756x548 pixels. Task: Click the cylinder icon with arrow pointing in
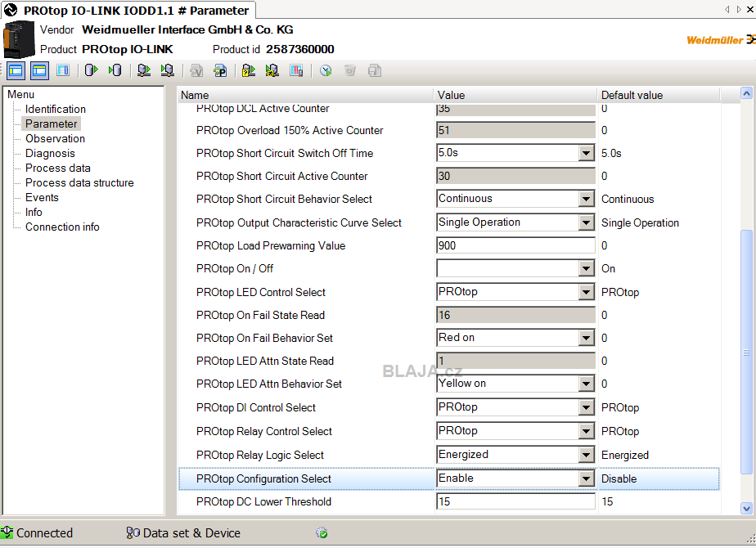click(x=115, y=71)
